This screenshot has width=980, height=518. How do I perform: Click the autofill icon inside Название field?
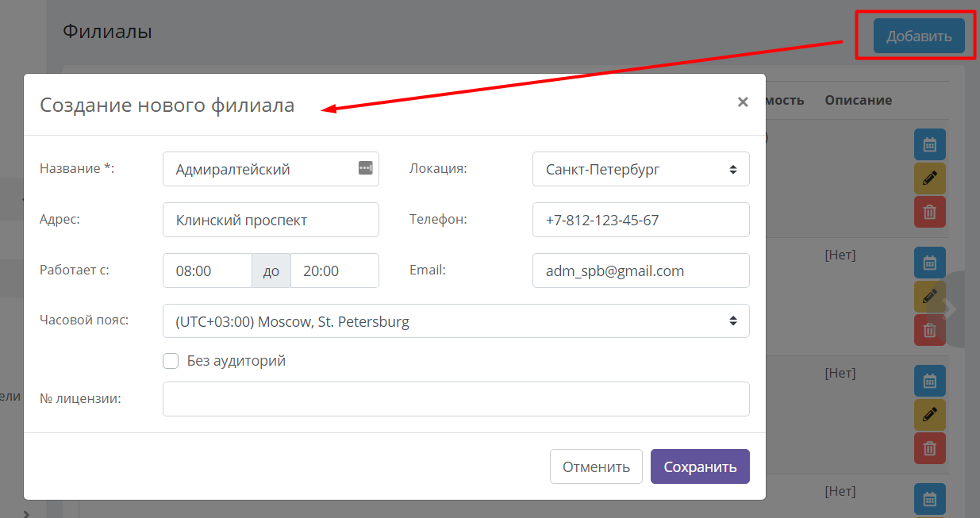tap(365, 167)
